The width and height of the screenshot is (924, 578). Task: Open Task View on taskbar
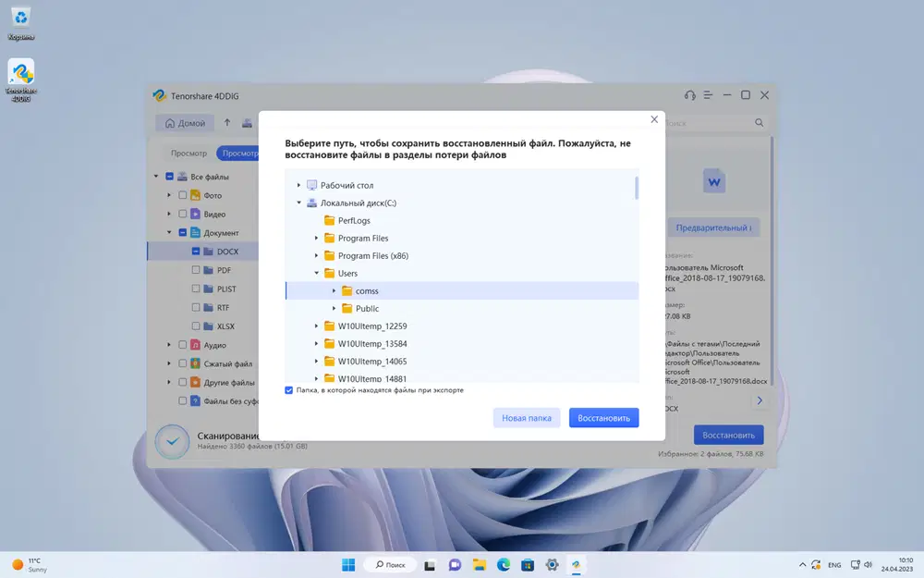click(x=430, y=565)
